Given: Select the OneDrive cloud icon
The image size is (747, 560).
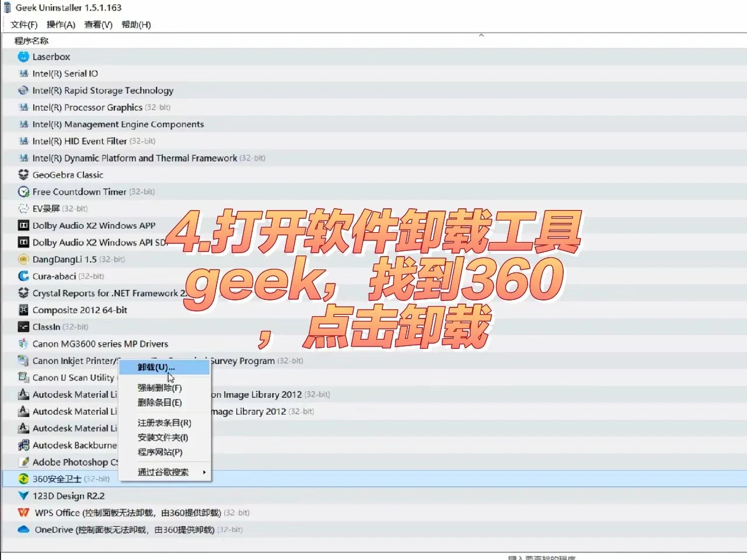Looking at the screenshot, I should tap(23, 529).
